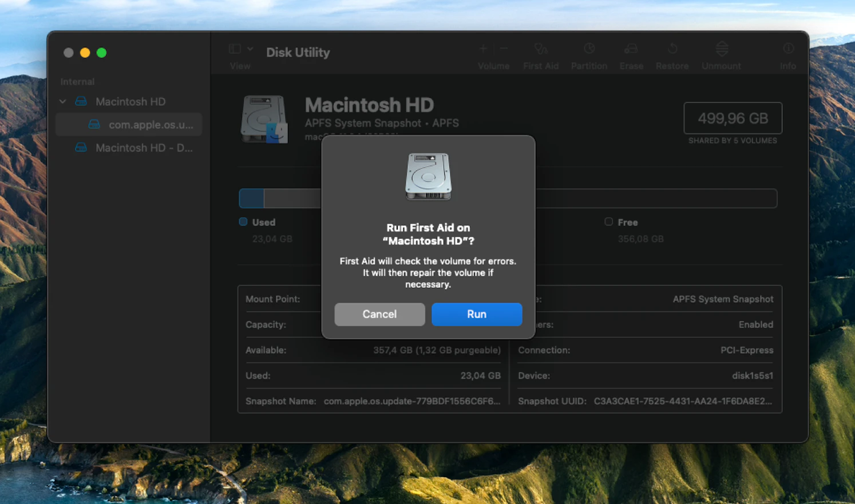Click the PCI-Express connection value
Image resolution: width=855 pixels, height=504 pixels.
point(747,350)
